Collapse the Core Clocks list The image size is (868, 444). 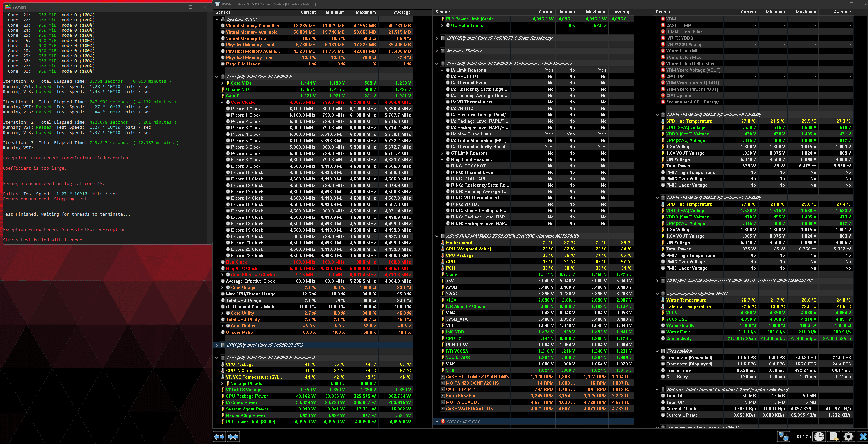tap(222, 103)
